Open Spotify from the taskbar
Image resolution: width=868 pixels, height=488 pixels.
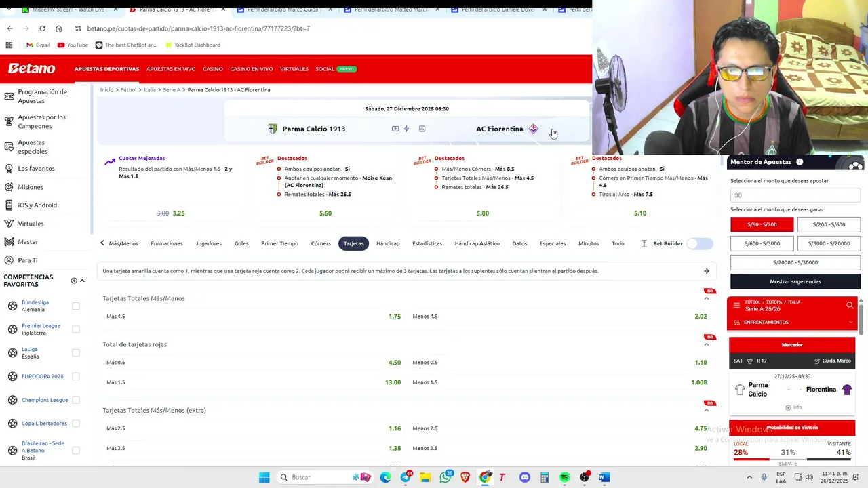click(564, 477)
